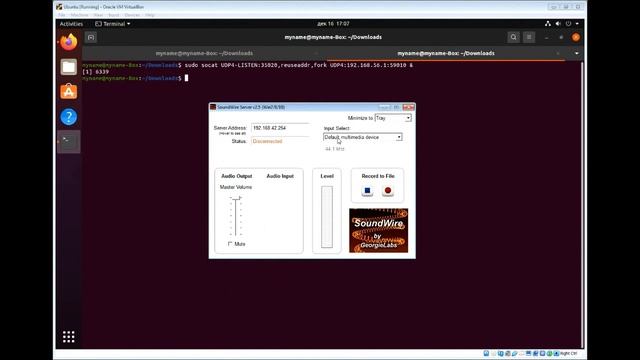
Task: Click the VirtualBox window title icon
Action: tap(59, 7)
